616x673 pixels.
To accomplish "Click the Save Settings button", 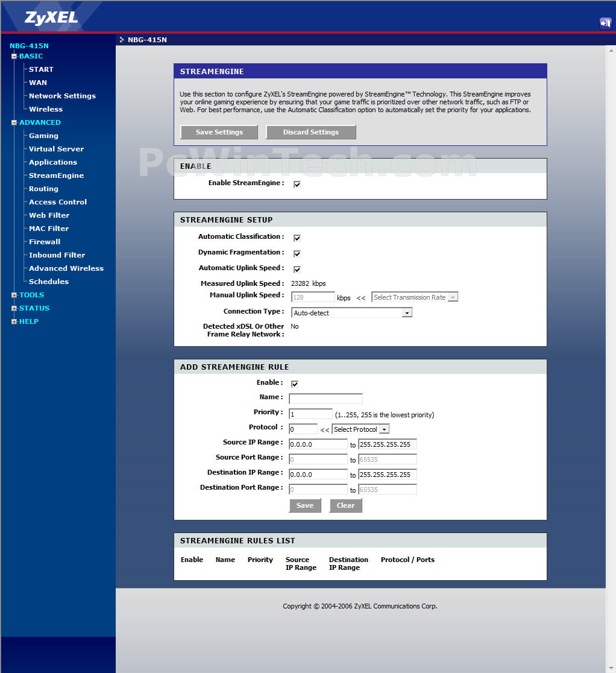I will [x=219, y=132].
